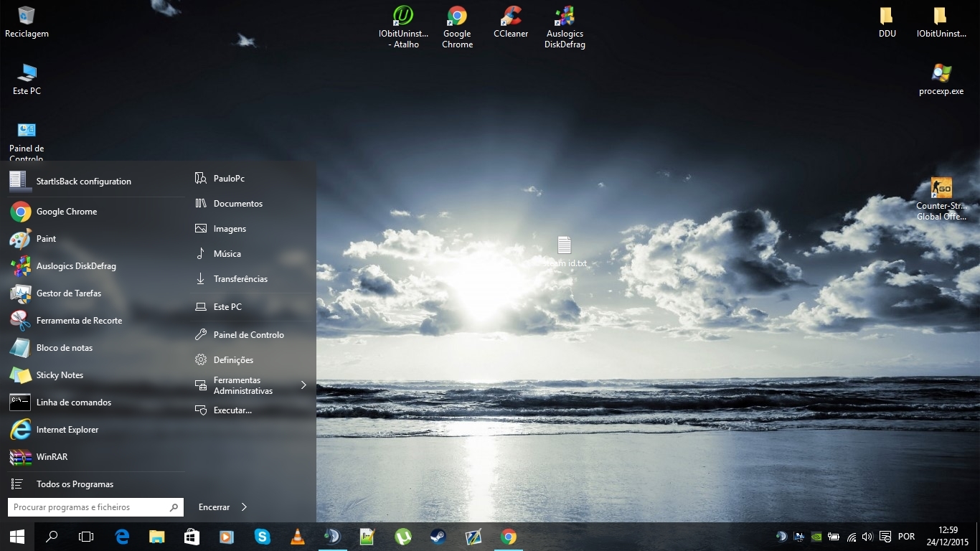980x551 pixels.
Task: Open the Sticky Notes app
Action: [x=60, y=375]
